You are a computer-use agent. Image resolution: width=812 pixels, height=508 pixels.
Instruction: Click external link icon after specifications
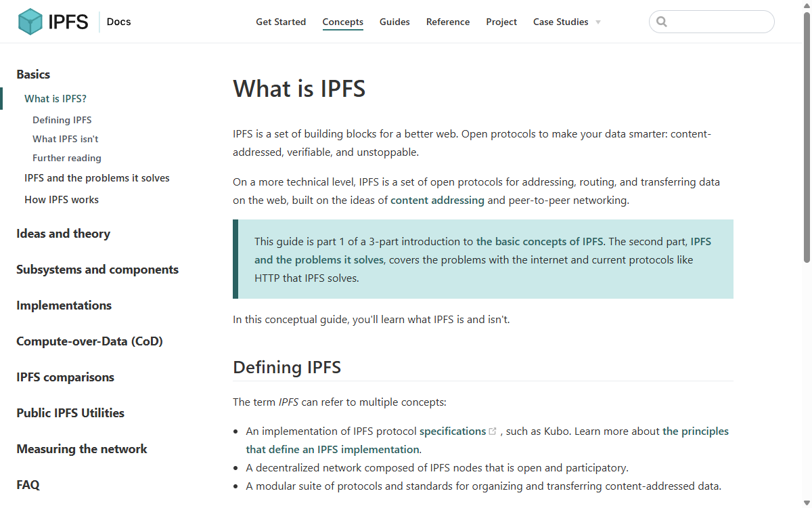(493, 431)
